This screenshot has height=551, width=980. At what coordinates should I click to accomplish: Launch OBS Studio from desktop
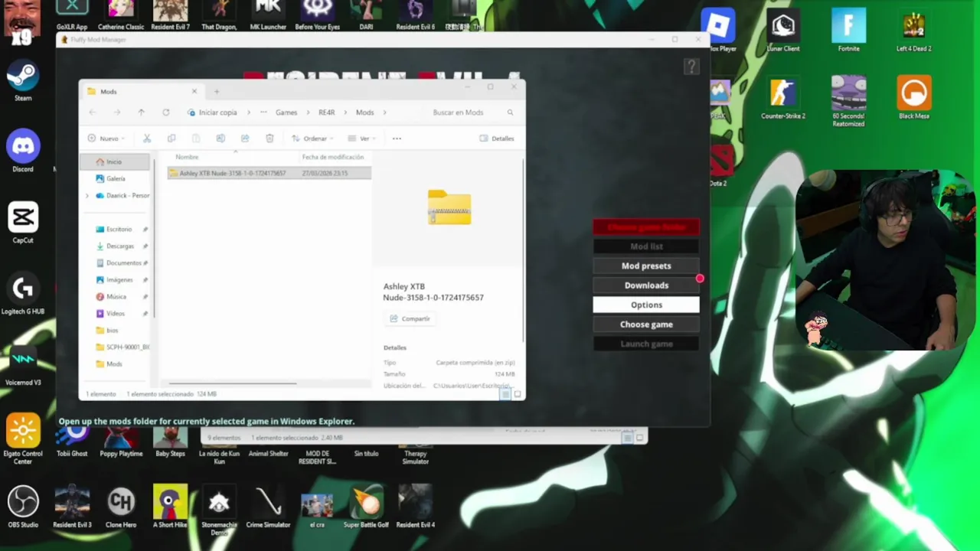[x=23, y=507]
